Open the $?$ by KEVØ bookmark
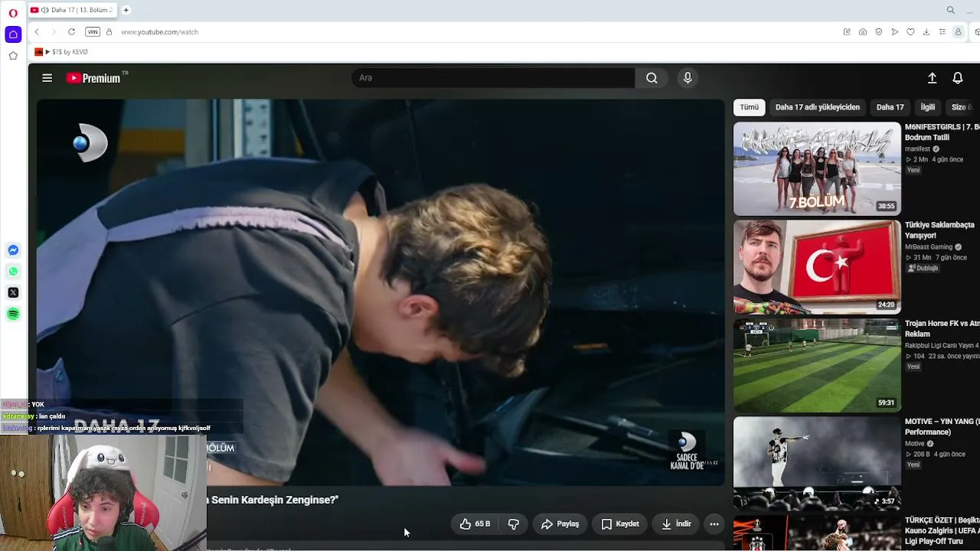Screen dimensions: 980x551 point(62,52)
